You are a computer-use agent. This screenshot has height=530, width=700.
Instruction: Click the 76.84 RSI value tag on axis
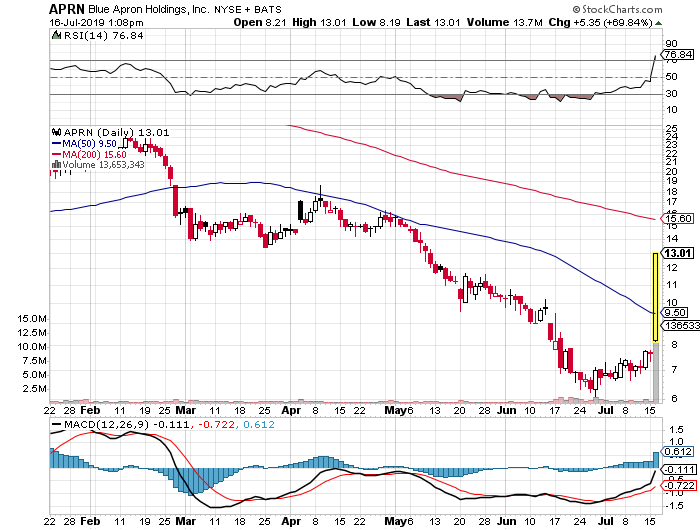click(x=677, y=54)
